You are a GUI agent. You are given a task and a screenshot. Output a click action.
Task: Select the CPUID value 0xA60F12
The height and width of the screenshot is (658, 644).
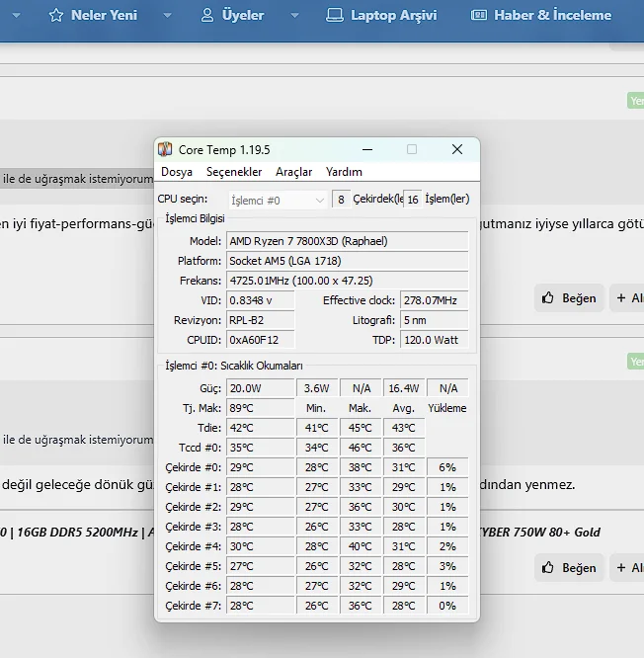(261, 340)
